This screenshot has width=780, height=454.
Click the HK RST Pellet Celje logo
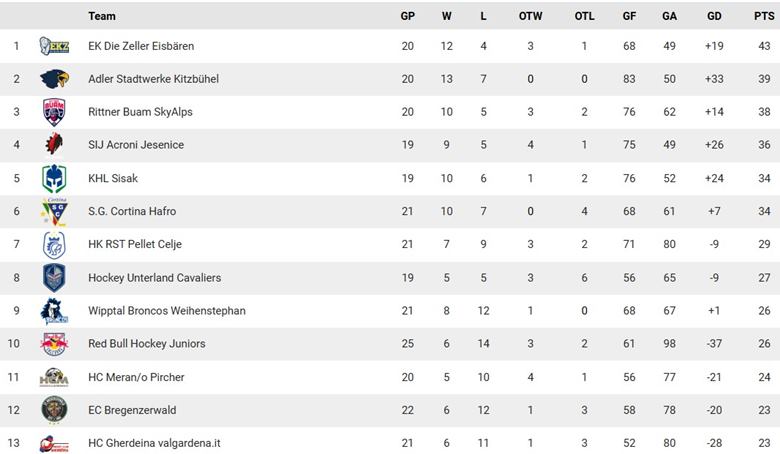coord(53,244)
